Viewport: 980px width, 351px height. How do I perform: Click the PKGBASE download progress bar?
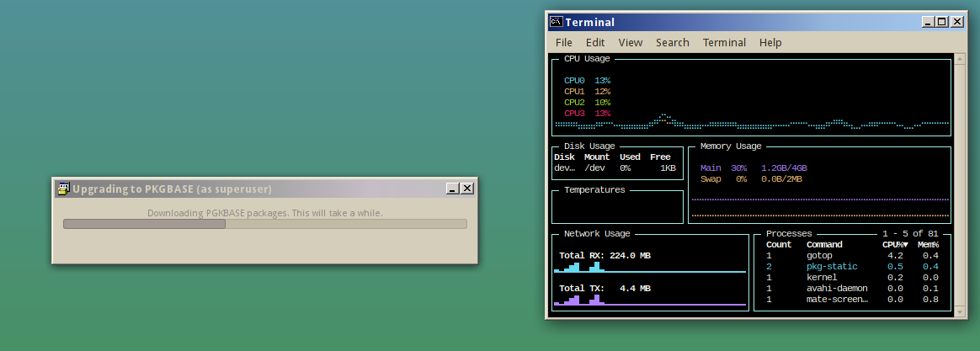(x=265, y=224)
